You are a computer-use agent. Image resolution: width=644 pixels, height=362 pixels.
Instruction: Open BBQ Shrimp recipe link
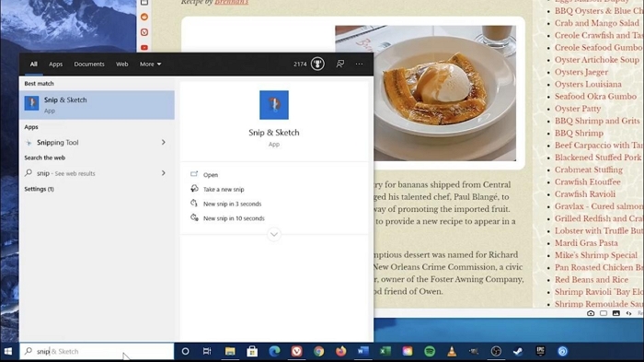coord(579,133)
